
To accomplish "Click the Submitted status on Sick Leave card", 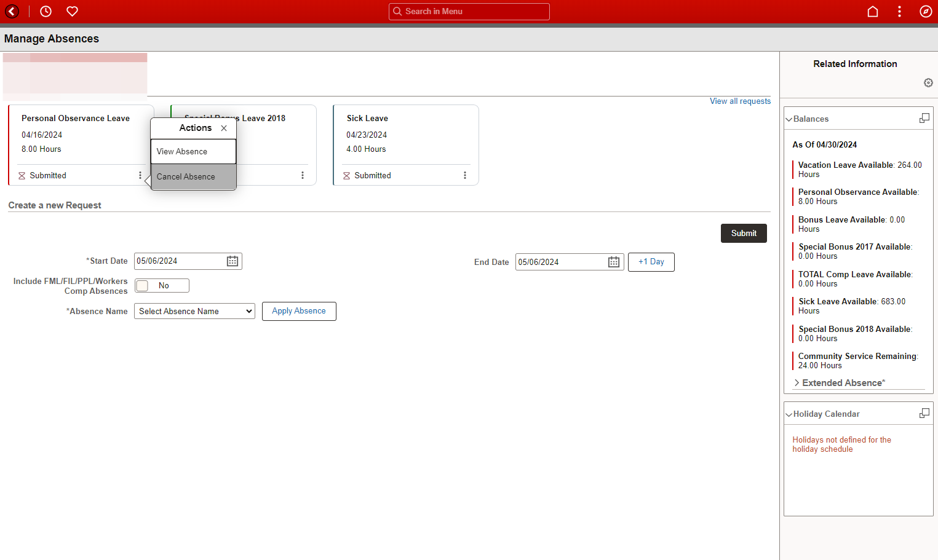I will (373, 175).
